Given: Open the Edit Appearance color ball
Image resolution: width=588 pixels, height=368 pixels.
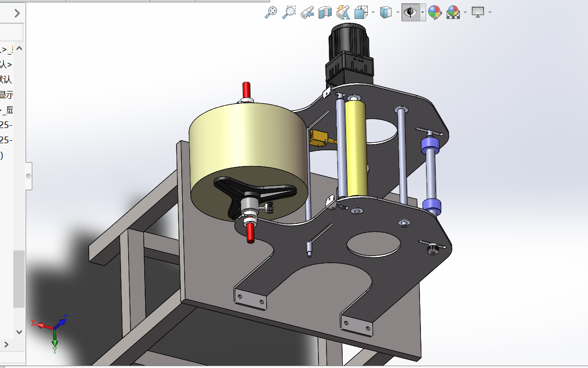Looking at the screenshot, I should tap(435, 12).
